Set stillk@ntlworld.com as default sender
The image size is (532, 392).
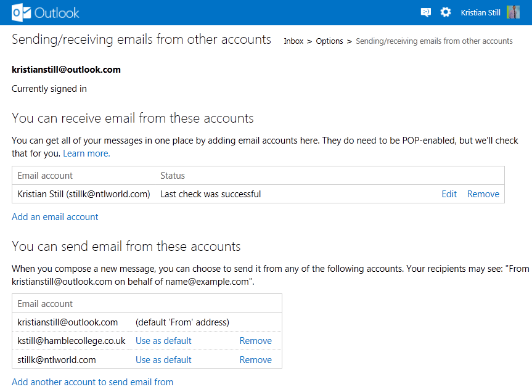coord(163,360)
